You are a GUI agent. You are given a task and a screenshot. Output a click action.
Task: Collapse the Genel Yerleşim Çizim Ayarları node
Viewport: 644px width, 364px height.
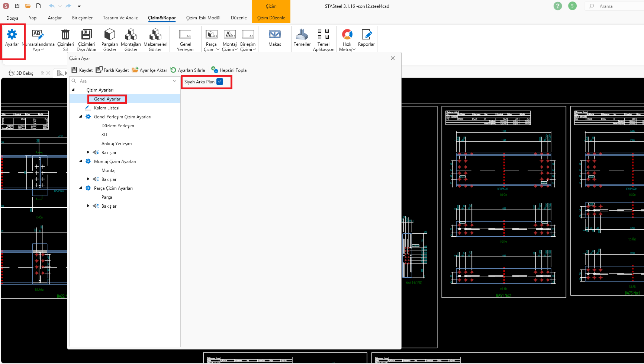pyautogui.click(x=81, y=117)
